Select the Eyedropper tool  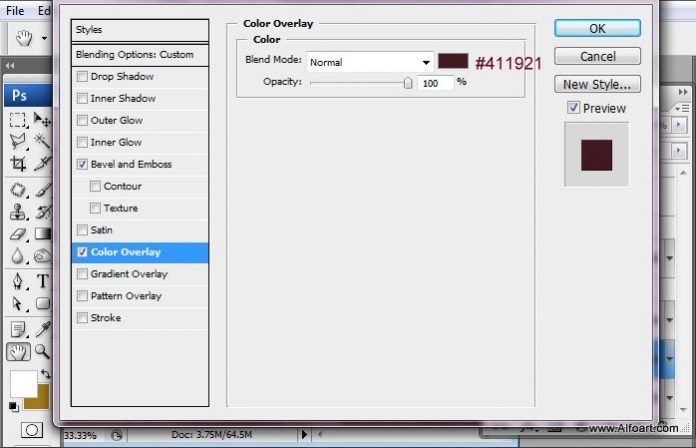pos(42,329)
